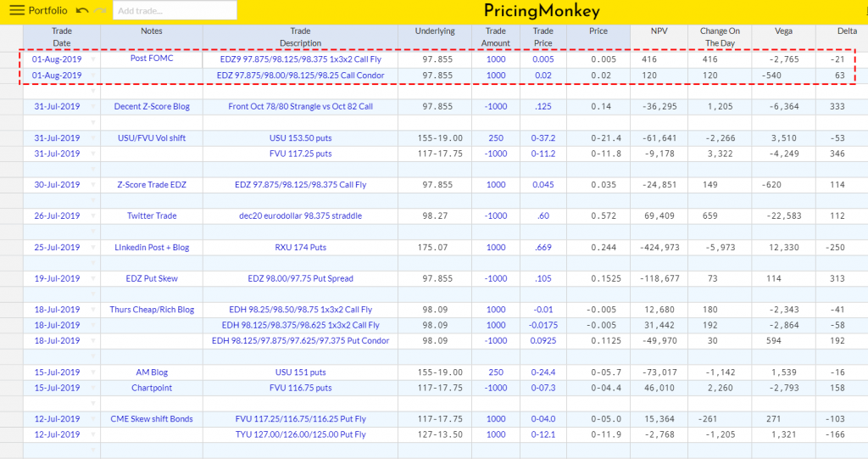Screen dimensions: 868x459
Task: Click EDH 98.25/98.50/98.75 1x3x2 Call Fly
Action: (x=301, y=310)
